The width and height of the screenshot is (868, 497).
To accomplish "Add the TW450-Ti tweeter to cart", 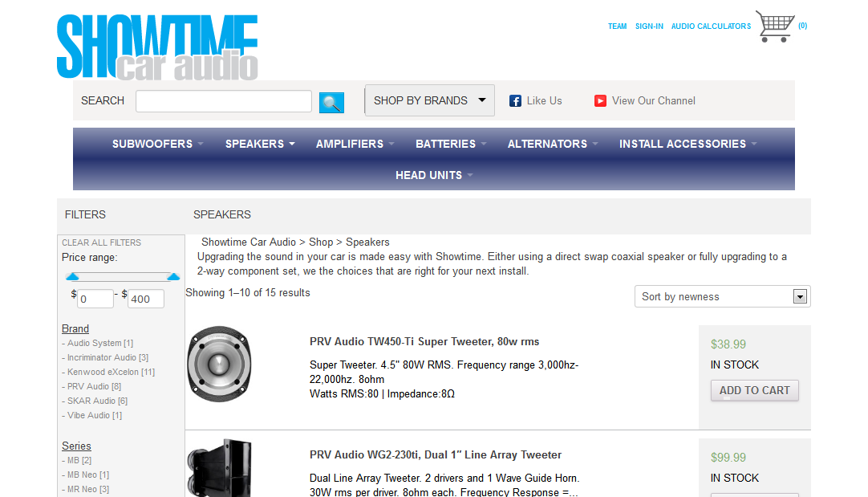I will tap(755, 391).
